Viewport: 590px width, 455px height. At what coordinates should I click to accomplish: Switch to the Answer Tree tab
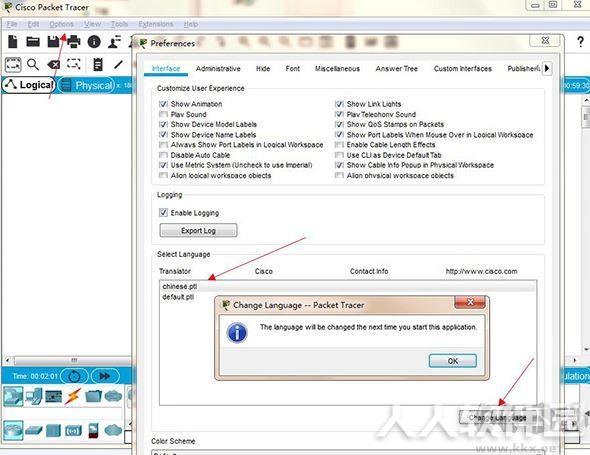[397, 68]
